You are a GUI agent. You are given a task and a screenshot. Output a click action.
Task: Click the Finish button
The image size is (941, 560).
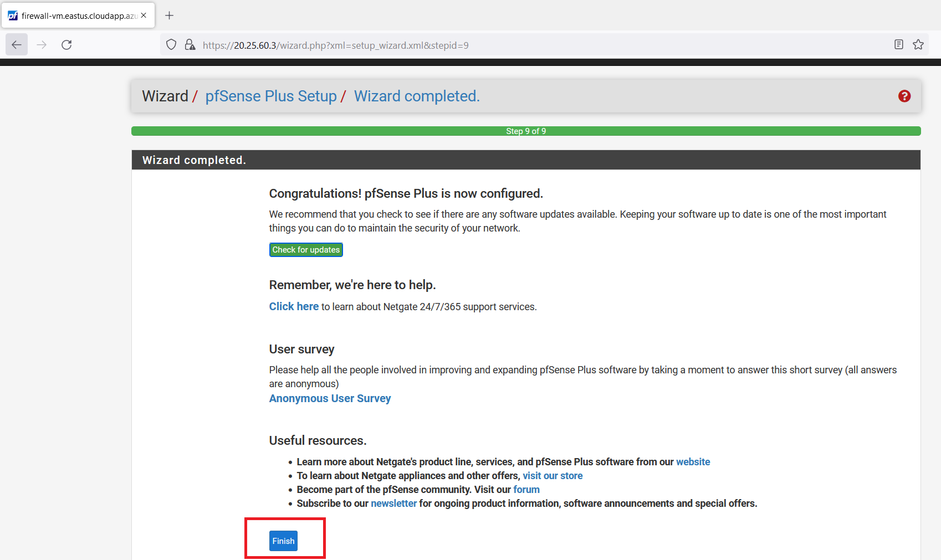(283, 541)
